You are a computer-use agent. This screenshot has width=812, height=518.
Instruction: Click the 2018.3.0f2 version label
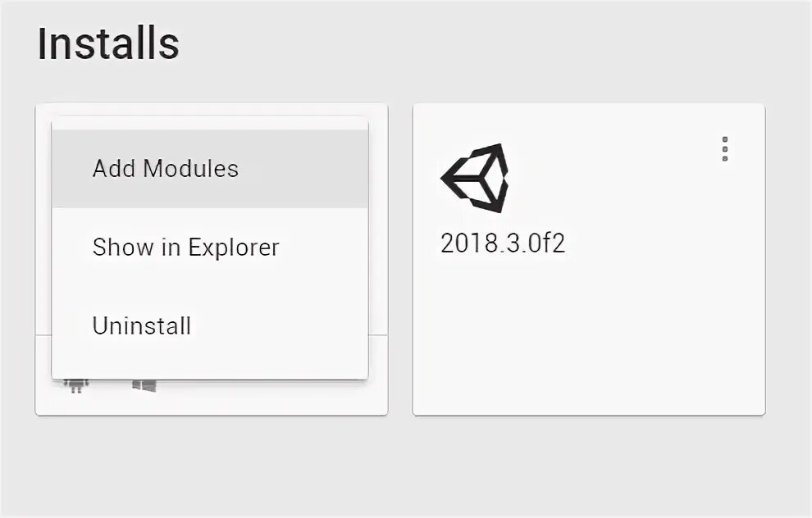502,243
